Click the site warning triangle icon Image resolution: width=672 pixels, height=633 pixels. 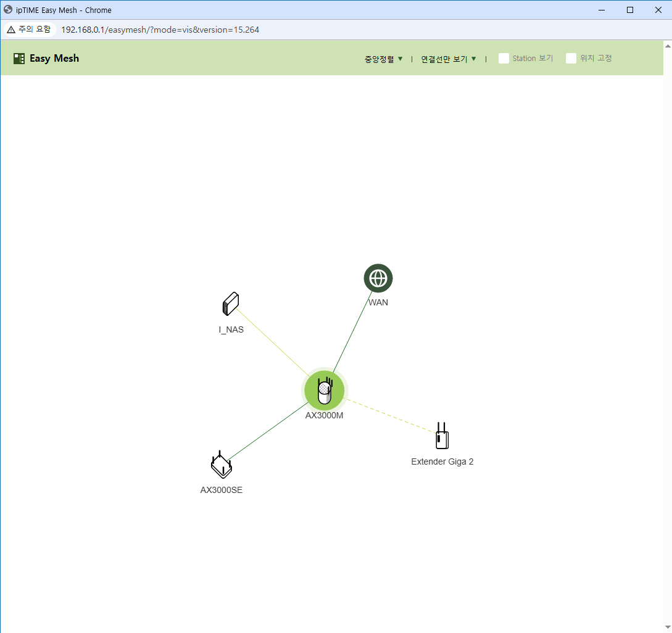tap(11, 30)
